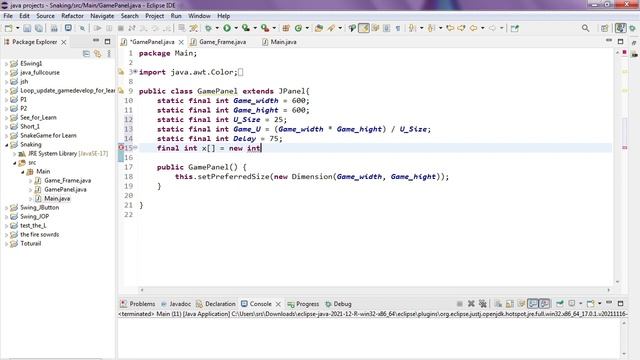Minimize the Package Explorer view
The width and height of the screenshot is (640, 360).
pyautogui.click(x=96, y=41)
